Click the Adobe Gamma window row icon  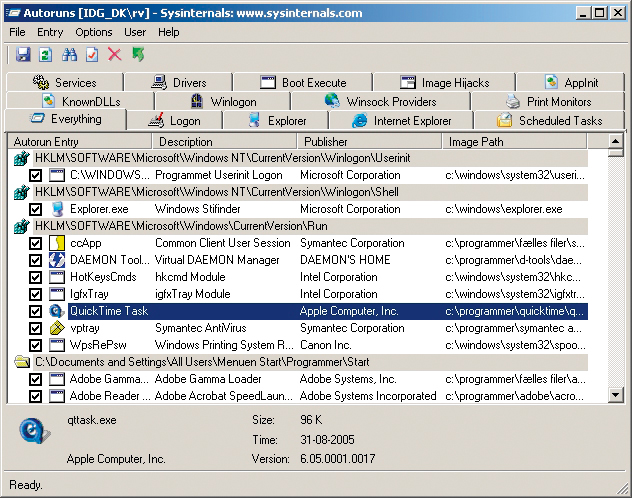(x=56, y=379)
